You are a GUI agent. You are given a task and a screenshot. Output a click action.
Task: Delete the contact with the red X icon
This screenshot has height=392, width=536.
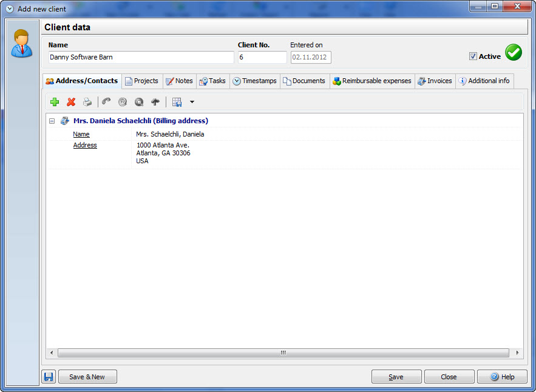[x=71, y=102]
